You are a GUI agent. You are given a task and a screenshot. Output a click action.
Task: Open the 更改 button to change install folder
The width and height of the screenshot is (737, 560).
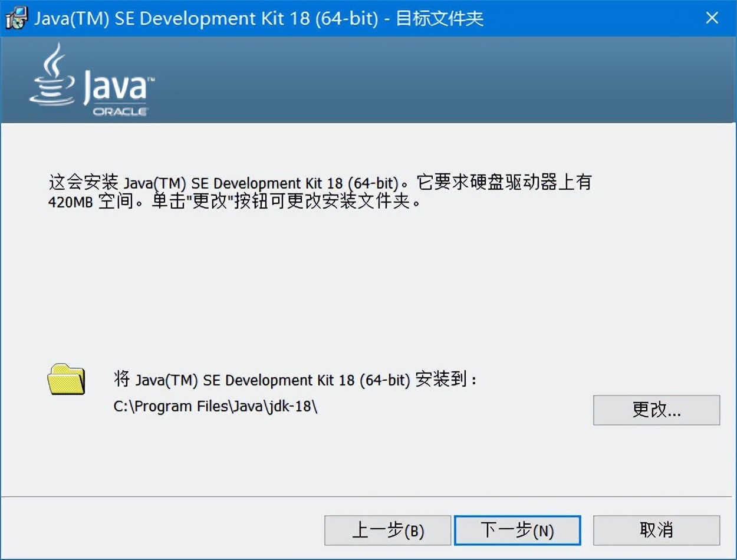(656, 410)
